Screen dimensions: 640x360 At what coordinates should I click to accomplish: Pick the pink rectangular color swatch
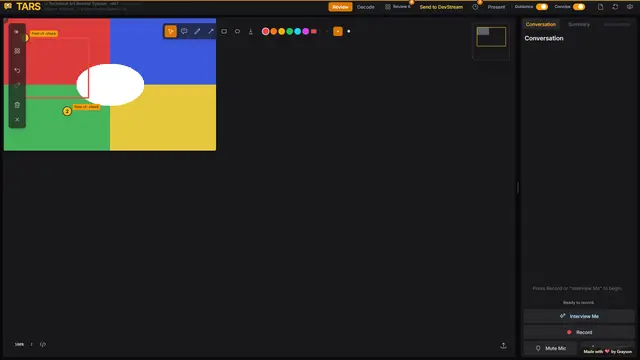pyautogui.click(x=314, y=31)
